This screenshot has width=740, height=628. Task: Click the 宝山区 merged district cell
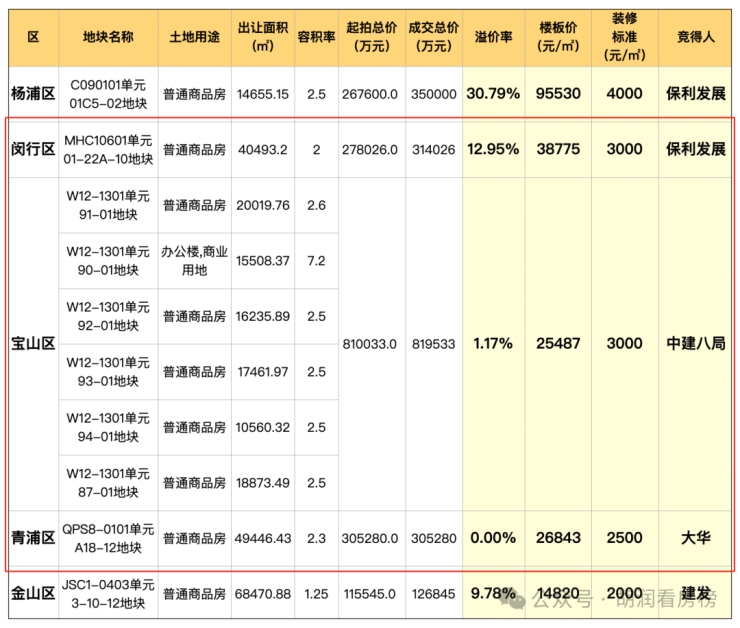coord(32,343)
